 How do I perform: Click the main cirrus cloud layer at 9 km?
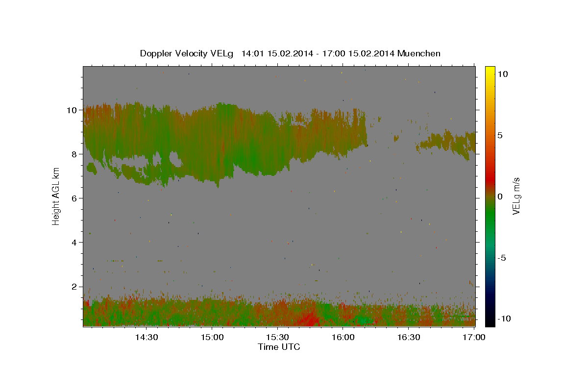click(225, 145)
